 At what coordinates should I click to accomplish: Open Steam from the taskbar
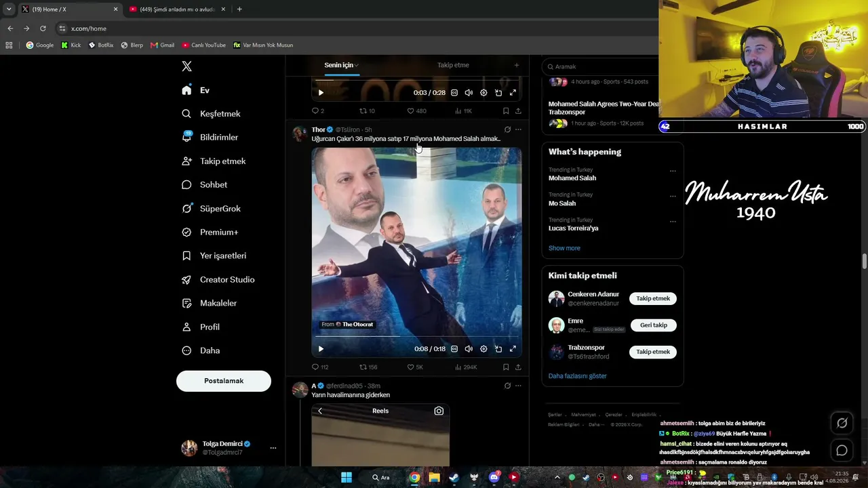[454, 477]
